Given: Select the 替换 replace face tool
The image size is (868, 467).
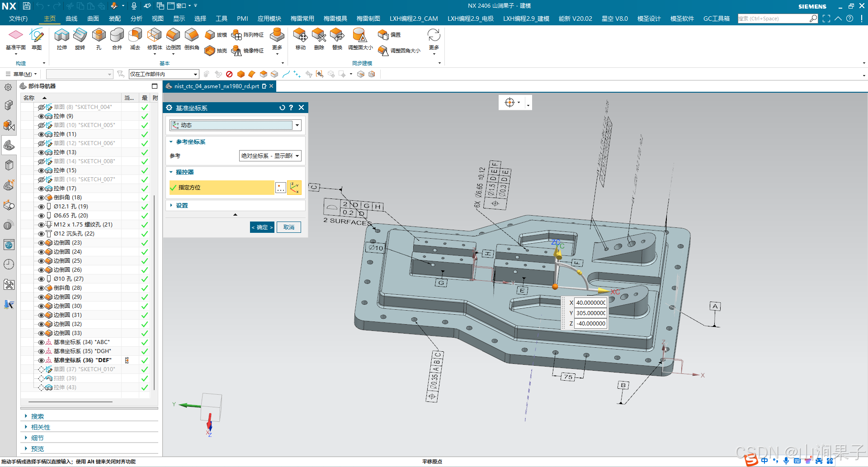Looking at the screenshot, I should coord(337,39).
